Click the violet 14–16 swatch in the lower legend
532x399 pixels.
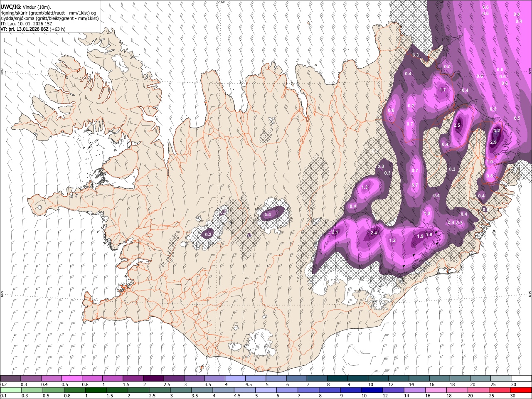pos(414,390)
